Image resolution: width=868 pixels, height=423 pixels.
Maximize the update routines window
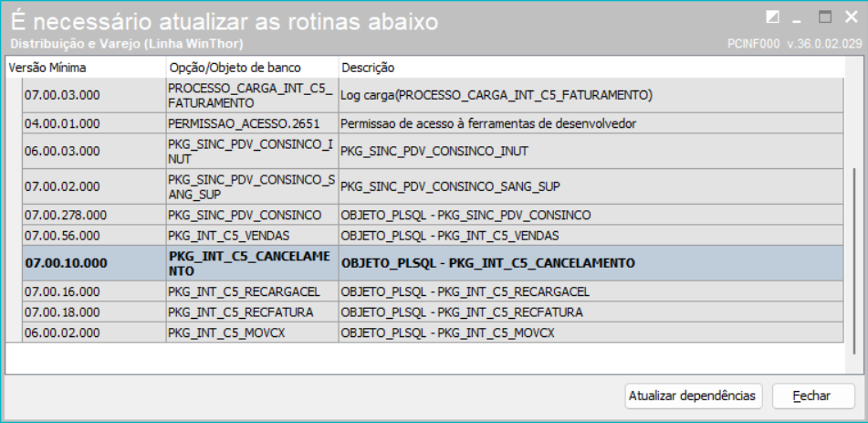click(825, 17)
